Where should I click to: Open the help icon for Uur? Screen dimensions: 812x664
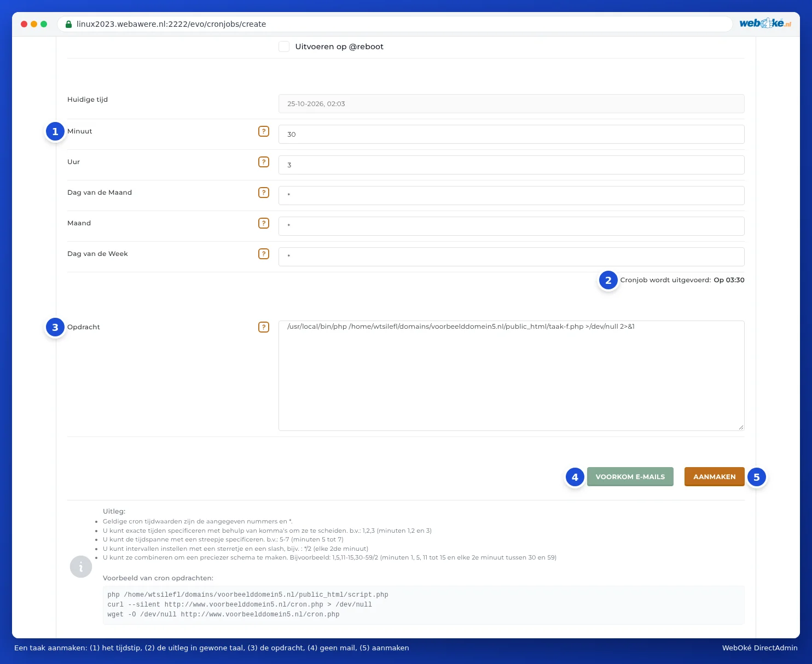(x=264, y=162)
